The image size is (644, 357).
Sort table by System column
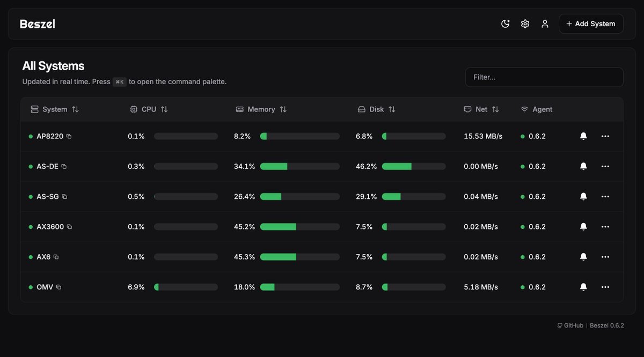click(55, 109)
